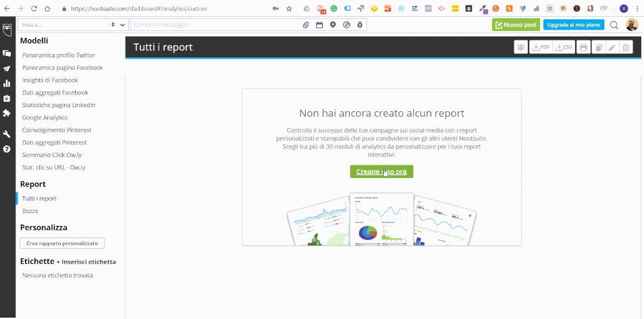
Task: Open the user profile avatar
Action: point(632,25)
